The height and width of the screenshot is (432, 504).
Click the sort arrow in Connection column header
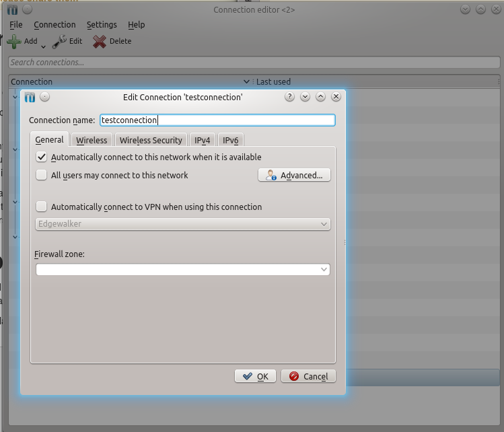[246, 81]
